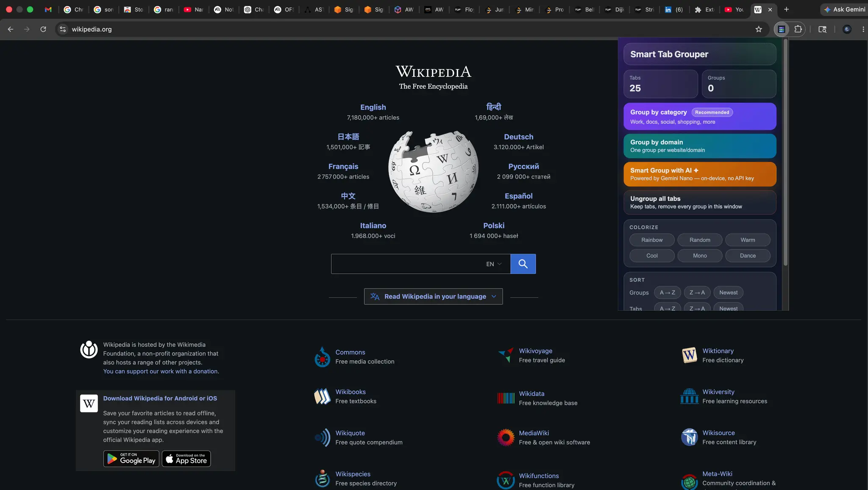Image resolution: width=868 pixels, height=490 pixels.
Task: Apply the Warm colorize option
Action: 748,240
